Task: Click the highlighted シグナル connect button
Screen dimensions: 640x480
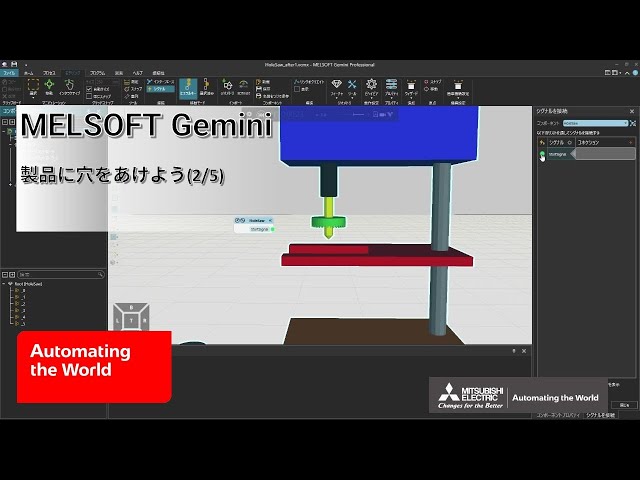Action: click(x=161, y=89)
